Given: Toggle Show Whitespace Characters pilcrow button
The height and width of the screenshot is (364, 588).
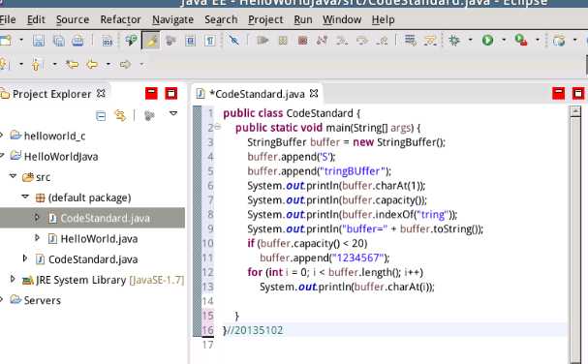Looking at the screenshot, I should tap(210, 40).
